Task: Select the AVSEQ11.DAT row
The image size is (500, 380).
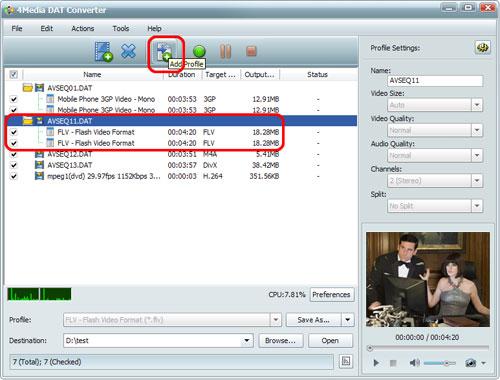Action: click(x=181, y=121)
